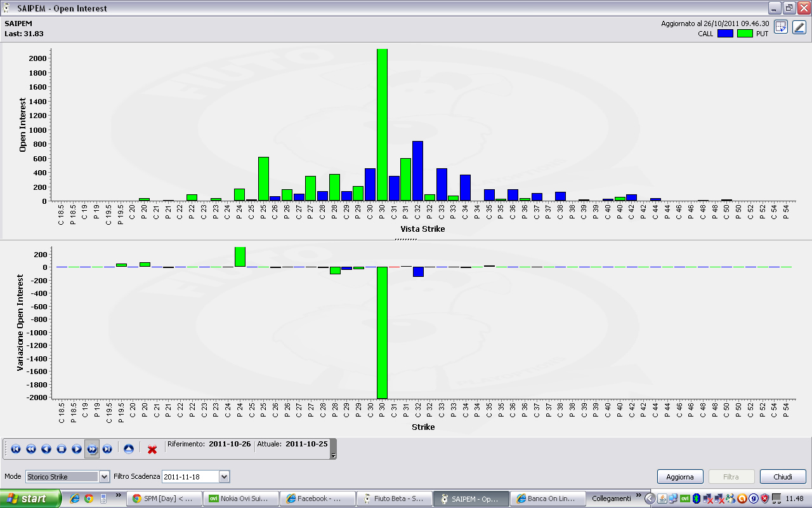Jump to last date with skip-to-end button
The height and width of the screenshot is (508, 812).
[x=107, y=449]
